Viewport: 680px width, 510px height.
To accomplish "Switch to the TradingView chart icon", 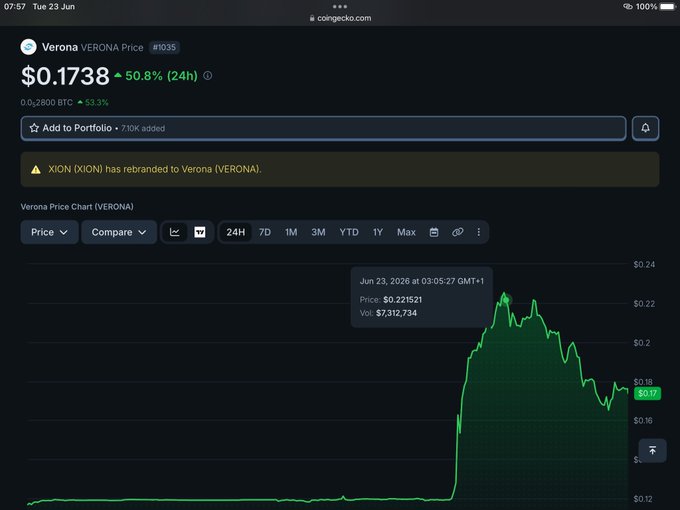I will tap(199, 232).
